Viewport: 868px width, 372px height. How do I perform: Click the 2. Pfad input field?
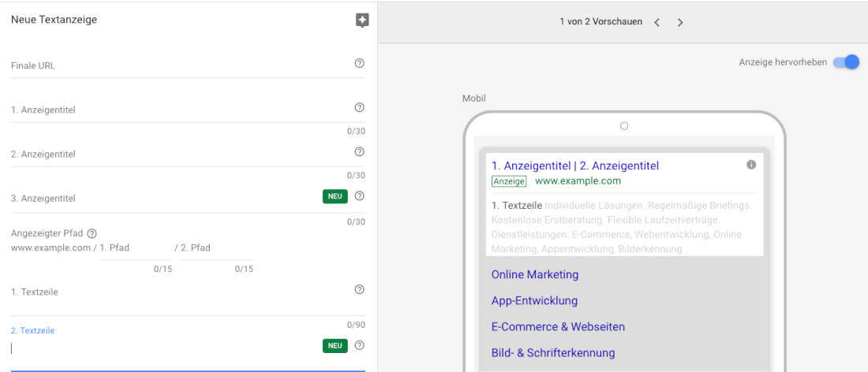pos(216,248)
